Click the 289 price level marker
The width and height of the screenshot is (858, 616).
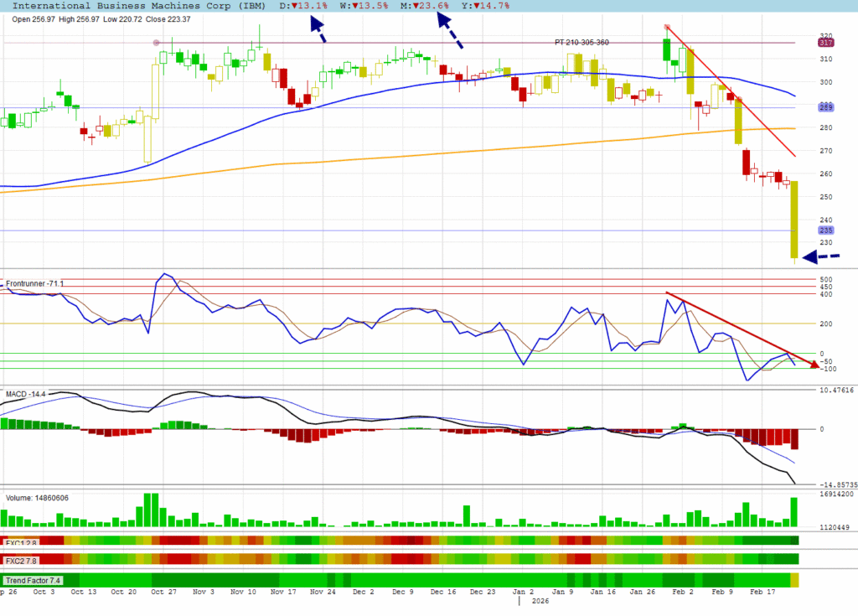coord(825,107)
